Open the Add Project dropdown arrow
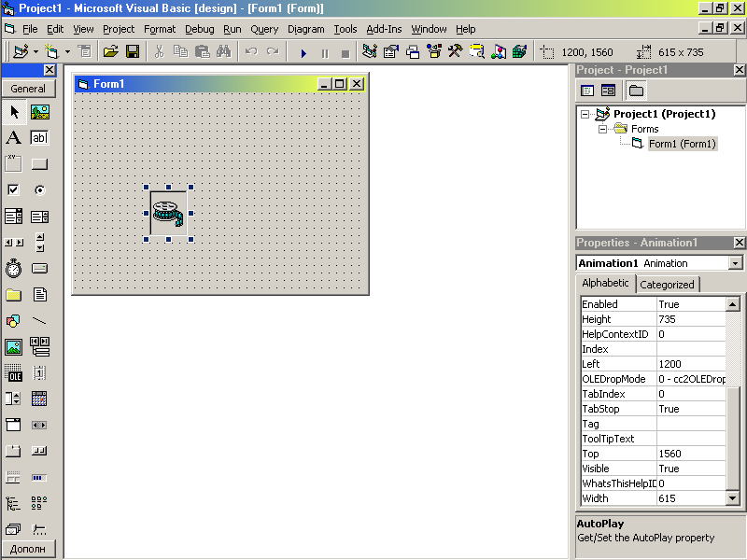 [35, 51]
